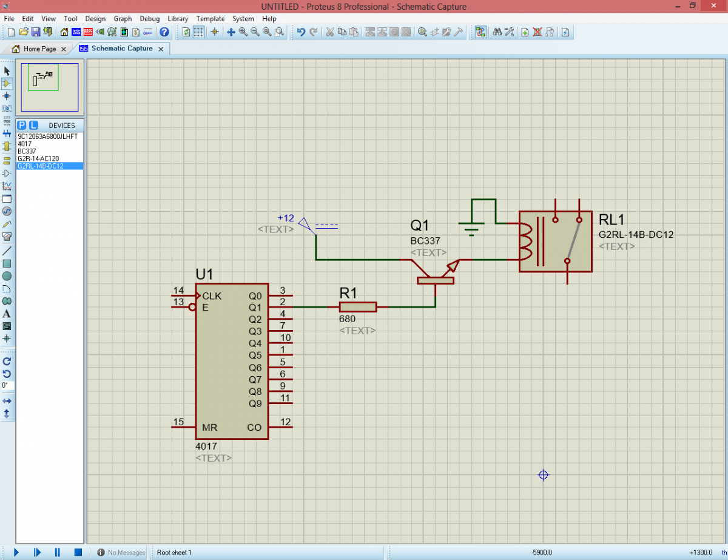Select G2RL-14B-DC12 in the device list
728x560 pixels.
[50, 166]
